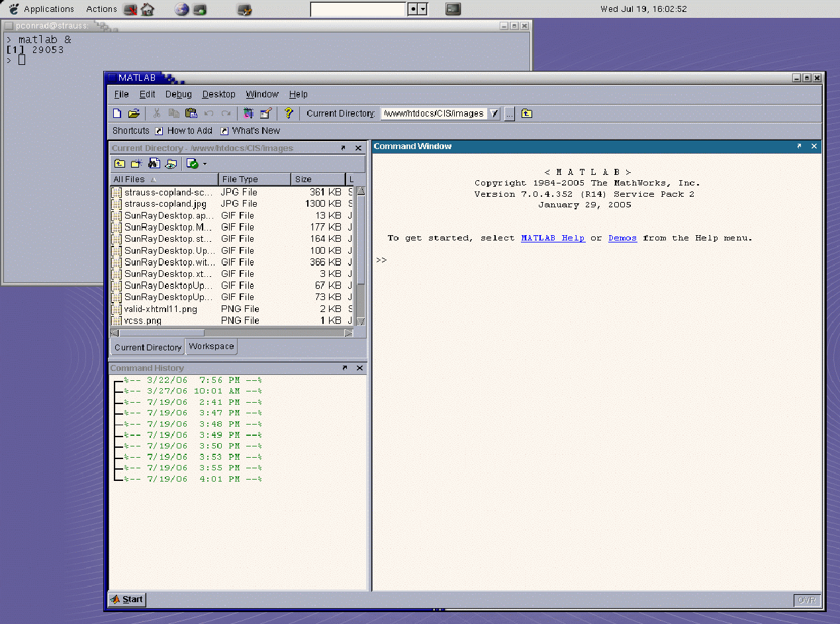Find files using the binoculars icon
840x624 pixels.
[154, 164]
